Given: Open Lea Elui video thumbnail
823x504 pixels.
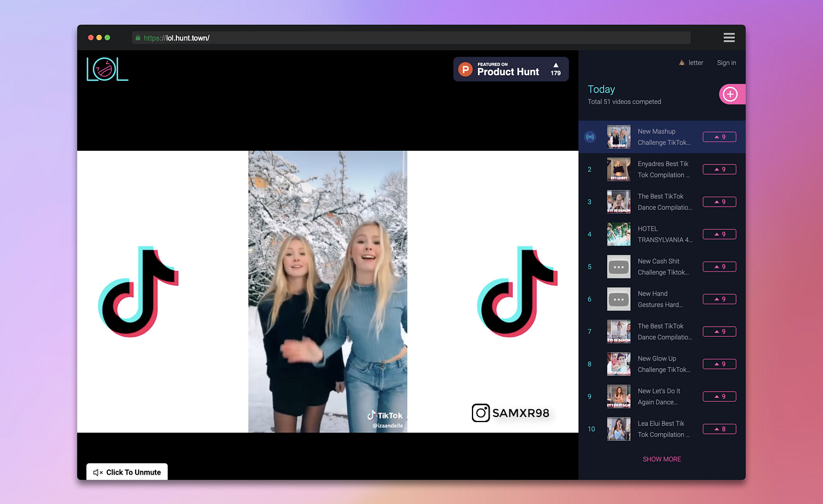Looking at the screenshot, I should 619,429.
